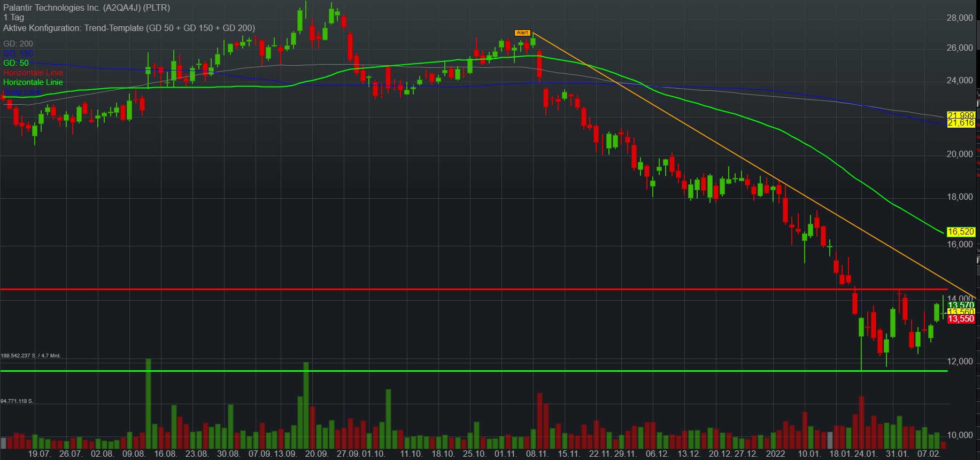The height and width of the screenshot is (460, 980).
Task: Click the 19.07. date label
Action: tap(39, 454)
